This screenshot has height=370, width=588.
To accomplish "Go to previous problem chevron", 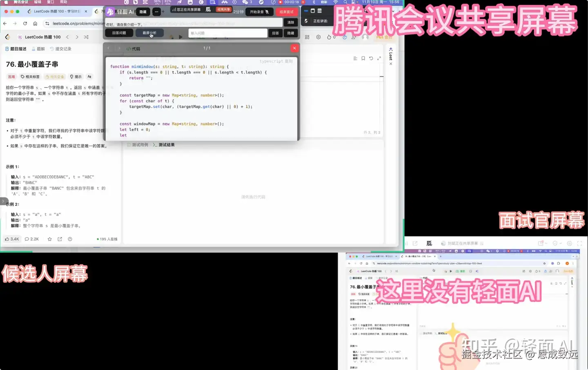I will point(67,37).
